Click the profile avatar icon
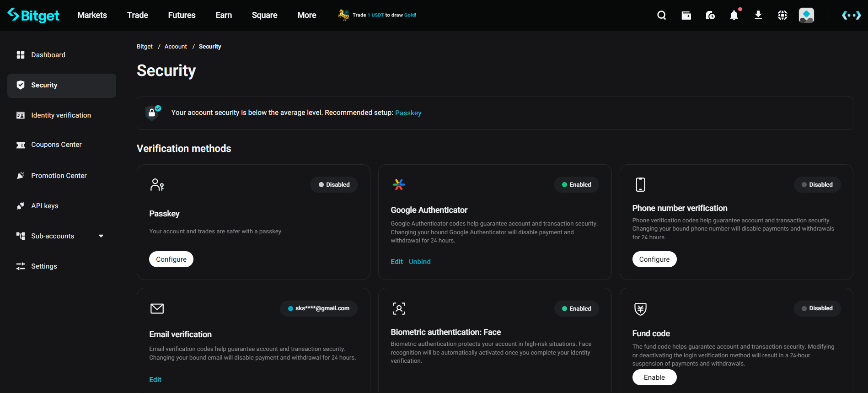Screen dimensions: 868x393 [x=806, y=16]
